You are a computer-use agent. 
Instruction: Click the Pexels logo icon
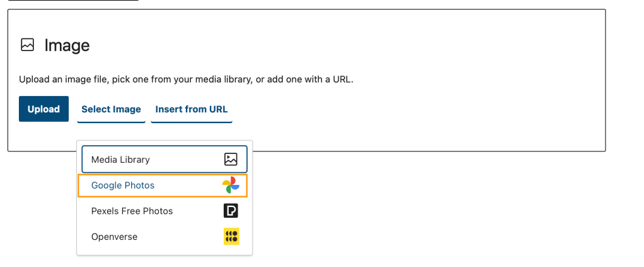tap(231, 211)
